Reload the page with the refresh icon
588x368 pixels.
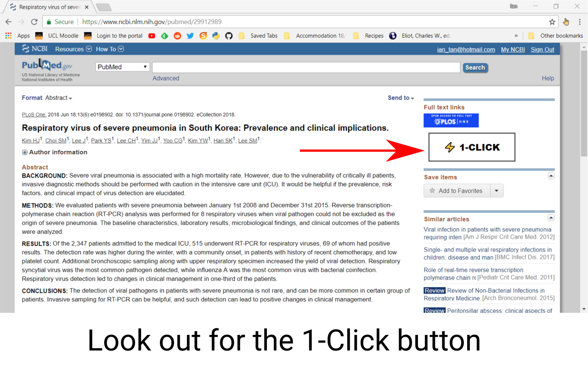[34, 22]
